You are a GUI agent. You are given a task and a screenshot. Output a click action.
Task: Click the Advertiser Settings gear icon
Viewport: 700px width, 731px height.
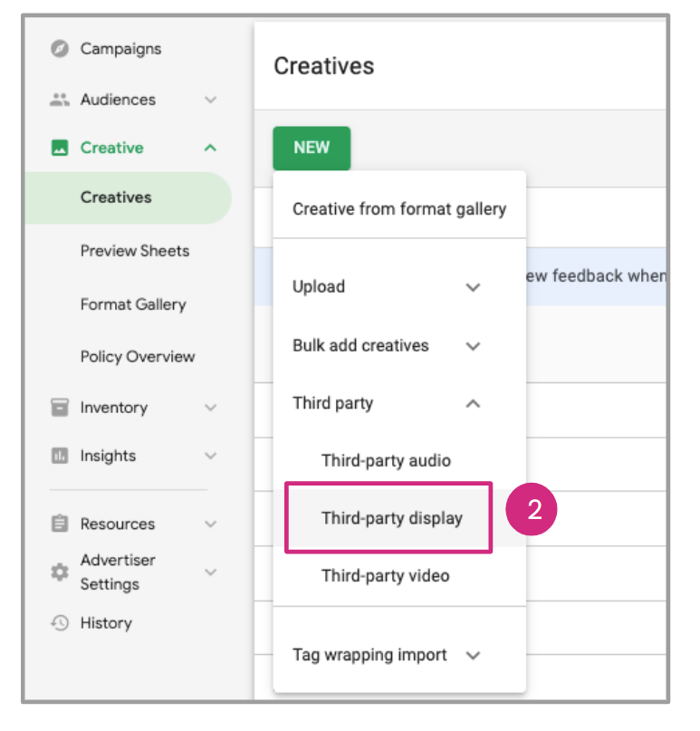tap(60, 572)
